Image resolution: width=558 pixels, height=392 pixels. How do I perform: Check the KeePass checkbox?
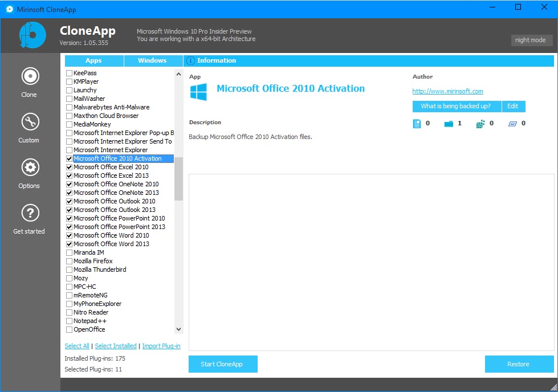pos(69,73)
